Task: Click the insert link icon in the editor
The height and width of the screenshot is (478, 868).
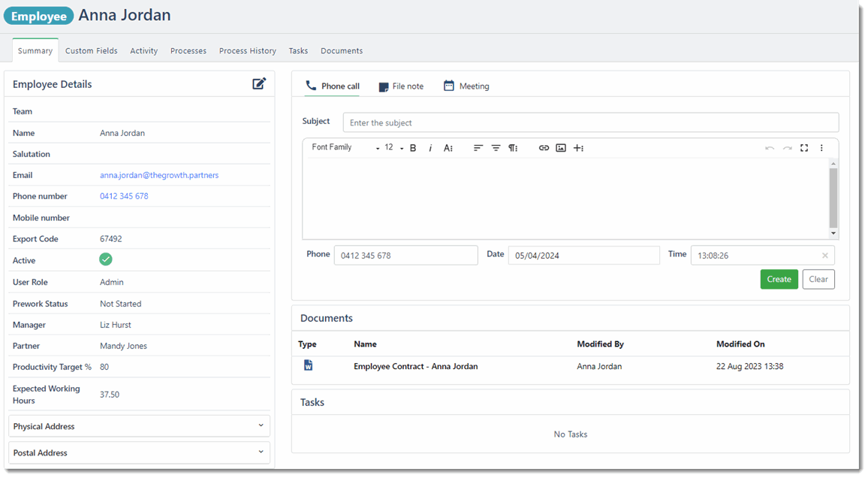Action: tap(544, 147)
